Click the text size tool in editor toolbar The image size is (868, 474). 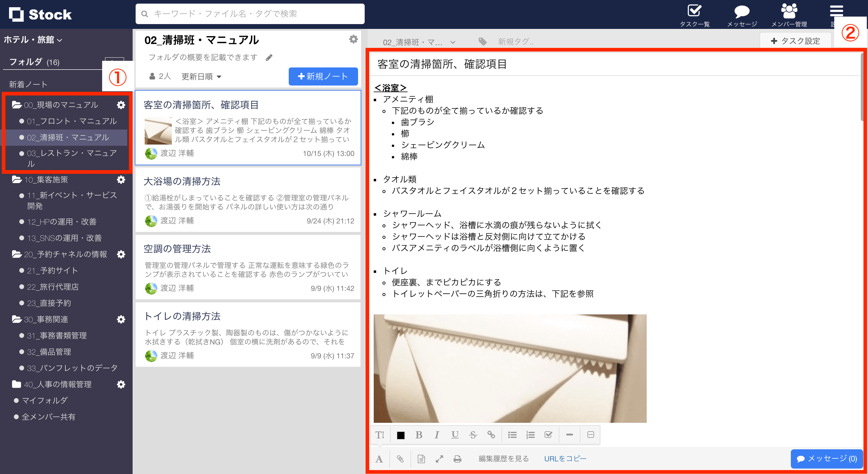click(380, 435)
